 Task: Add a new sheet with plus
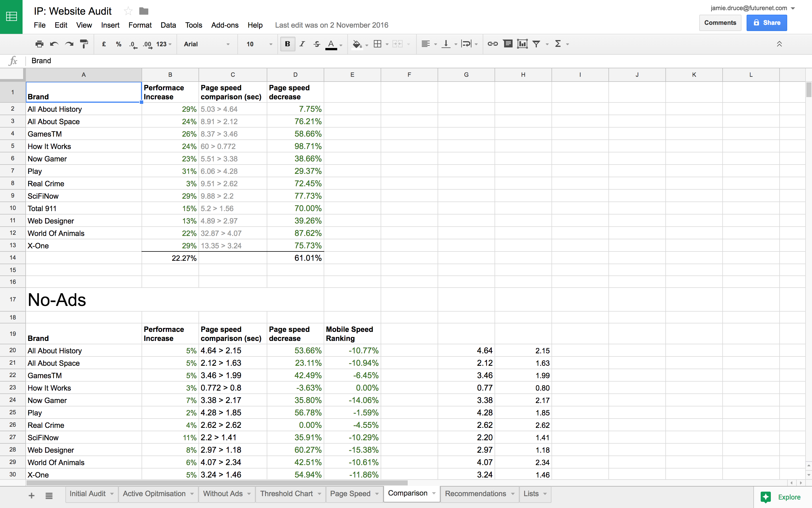coord(32,495)
